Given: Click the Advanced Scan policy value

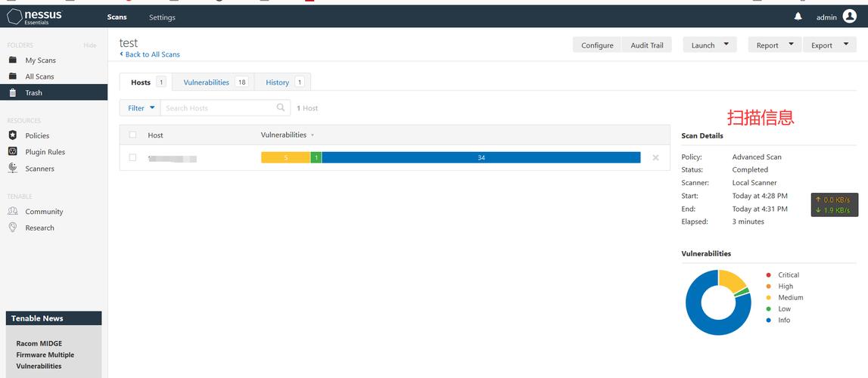Looking at the screenshot, I should 757,157.
